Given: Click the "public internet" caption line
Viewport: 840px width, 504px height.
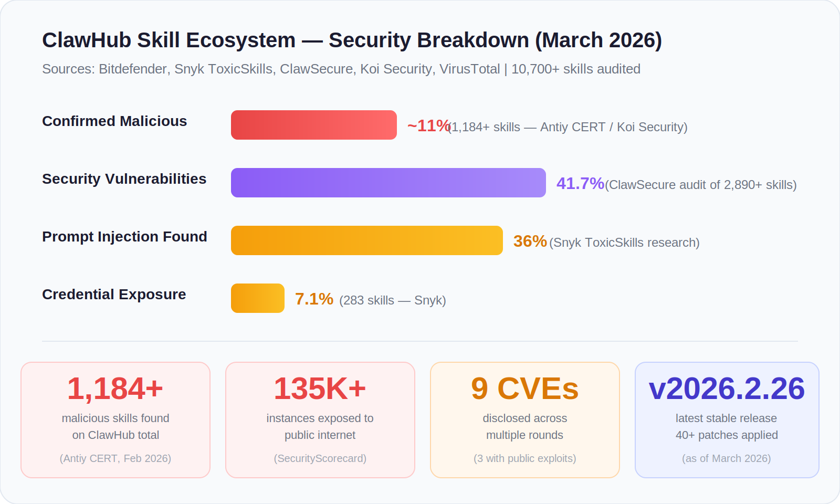Looking at the screenshot, I should pyautogui.click(x=320, y=435).
